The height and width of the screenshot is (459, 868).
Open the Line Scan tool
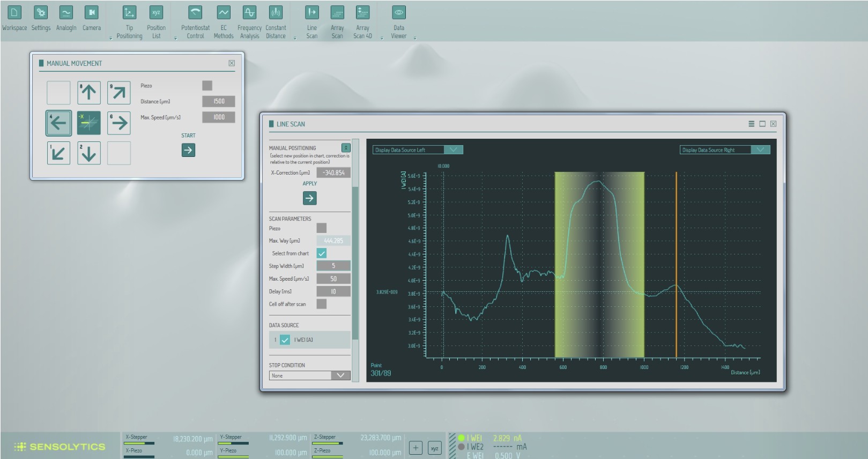tap(311, 22)
